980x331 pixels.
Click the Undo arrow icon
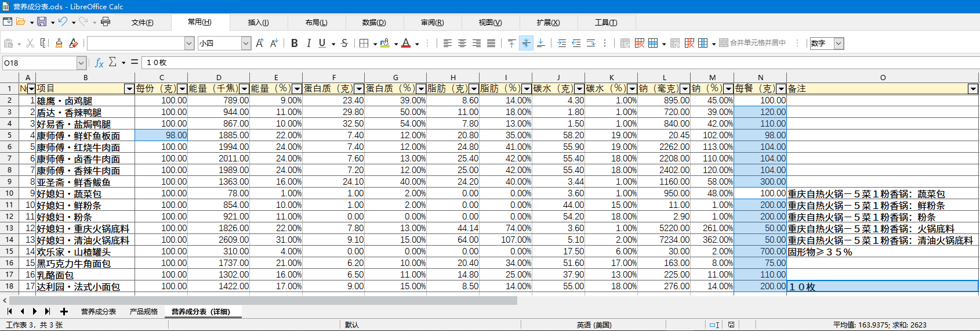tap(63, 22)
